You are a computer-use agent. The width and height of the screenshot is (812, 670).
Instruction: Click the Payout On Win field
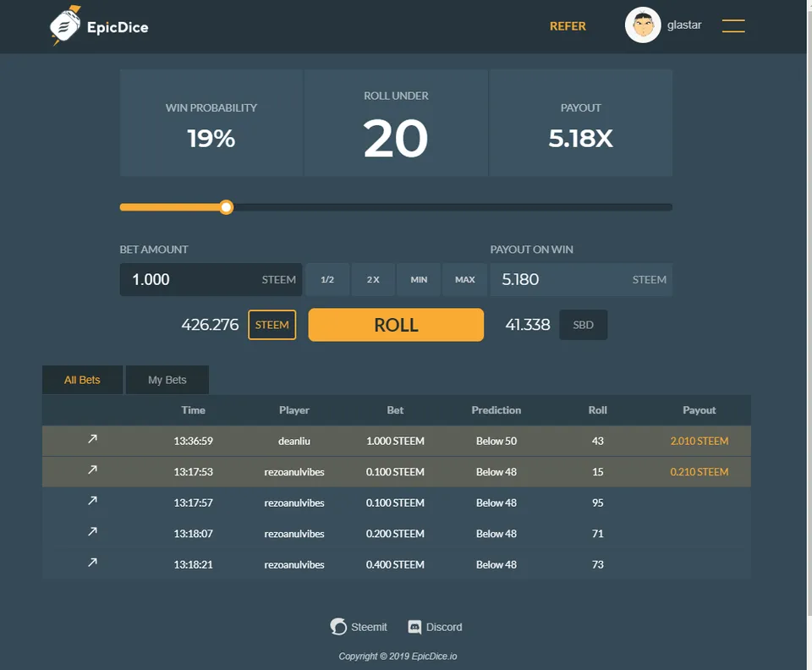(581, 280)
